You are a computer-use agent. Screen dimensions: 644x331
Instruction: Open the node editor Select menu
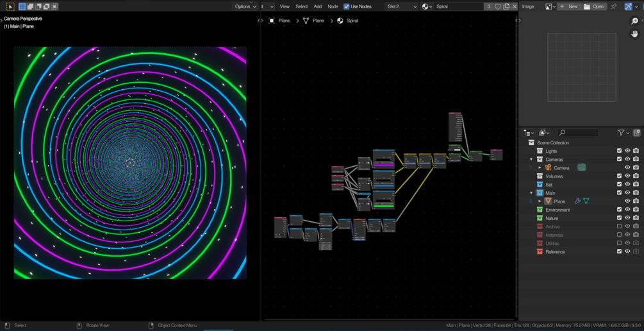tap(301, 6)
